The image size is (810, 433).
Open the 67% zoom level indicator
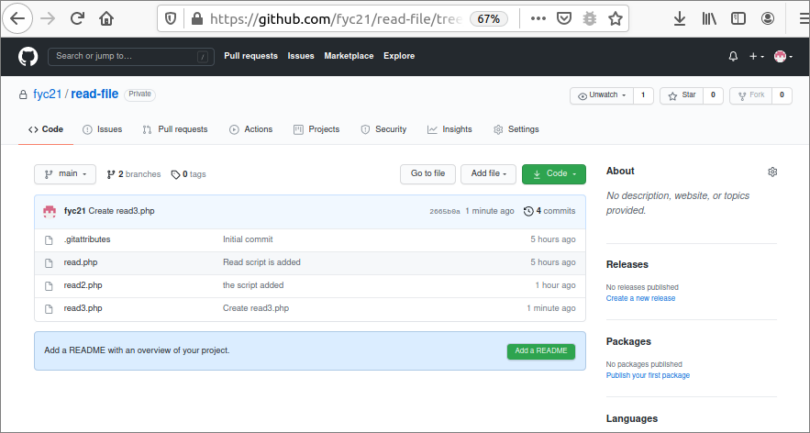488,19
